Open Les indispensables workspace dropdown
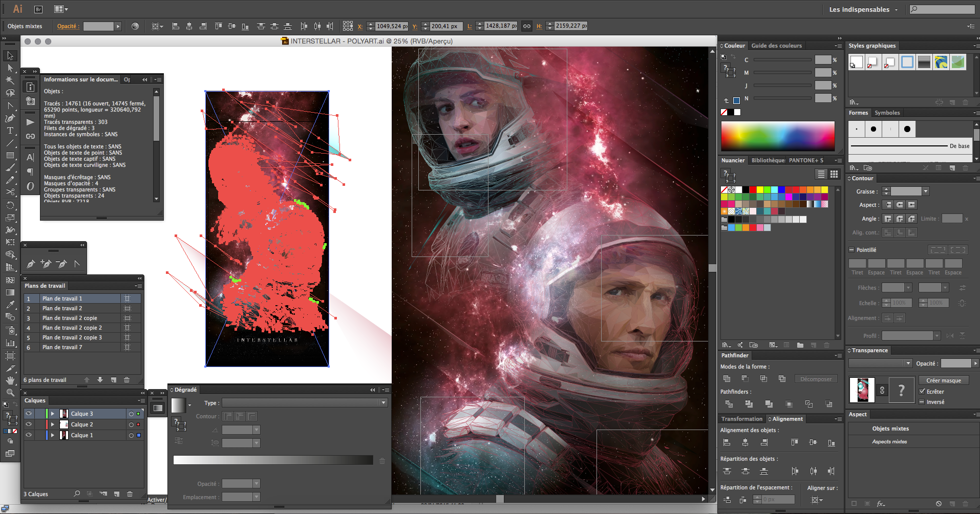Screen dimensions: 980x514 click(x=863, y=9)
